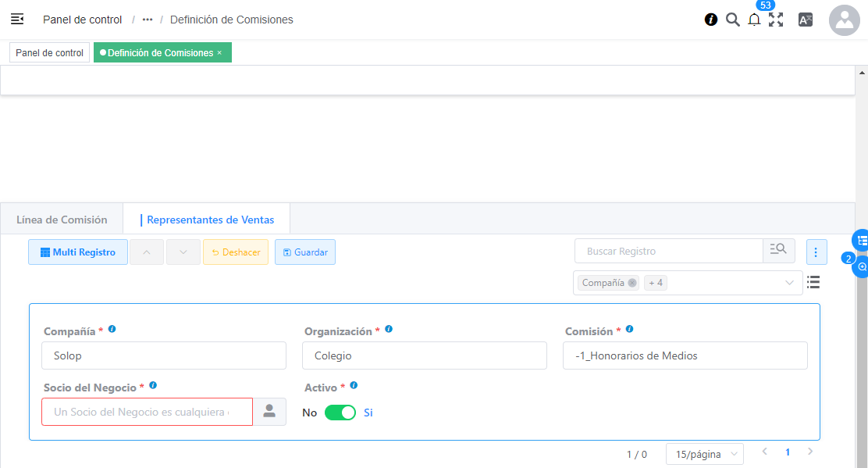The width and height of the screenshot is (868, 468).
Task: Remove the Compañía filter tag
Action: 632,283
